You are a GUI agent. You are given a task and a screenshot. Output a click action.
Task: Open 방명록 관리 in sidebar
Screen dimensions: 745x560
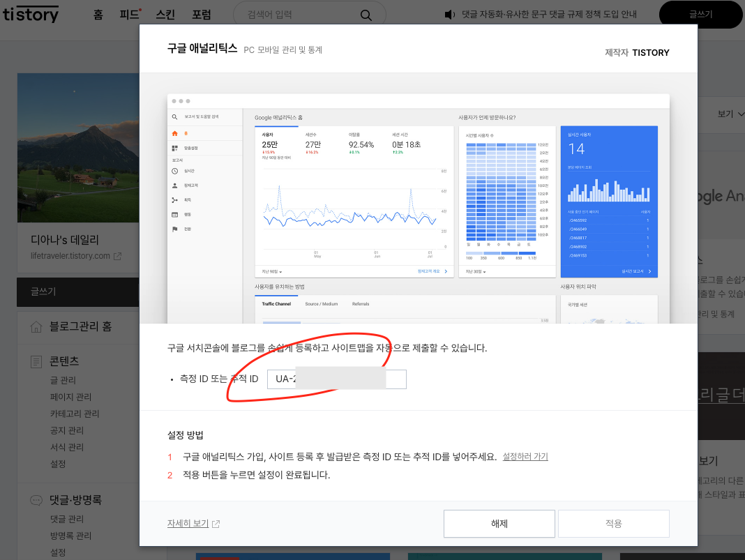70,536
